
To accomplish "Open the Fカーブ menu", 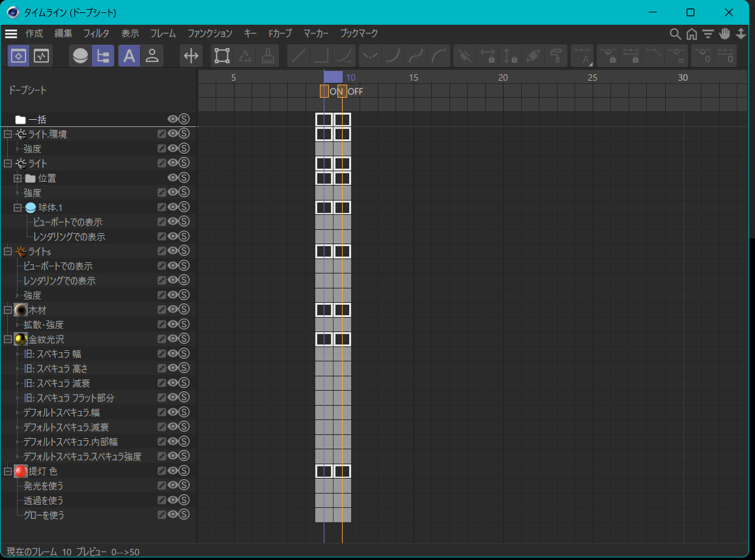I will pos(280,33).
